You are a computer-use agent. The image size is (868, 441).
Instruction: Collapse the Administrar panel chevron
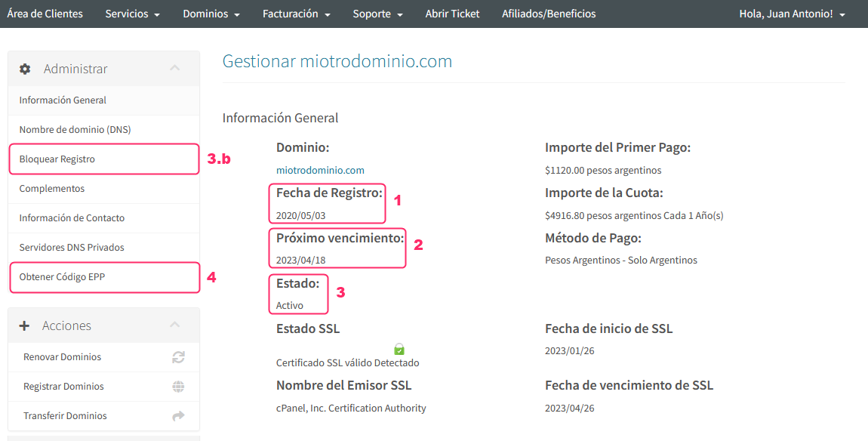[175, 69]
